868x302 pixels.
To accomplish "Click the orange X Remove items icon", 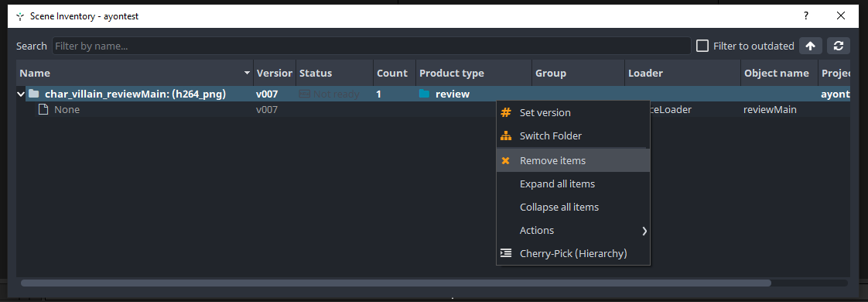I will [505, 161].
